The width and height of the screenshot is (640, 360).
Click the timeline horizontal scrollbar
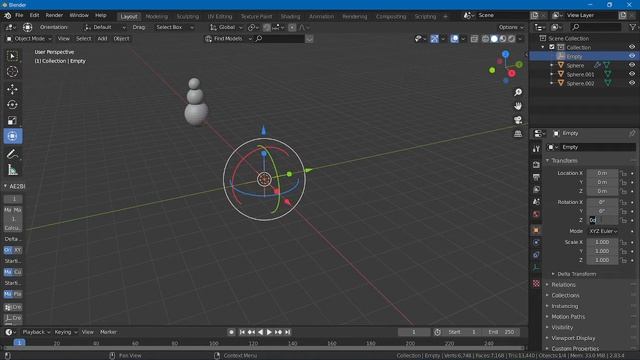click(263, 348)
